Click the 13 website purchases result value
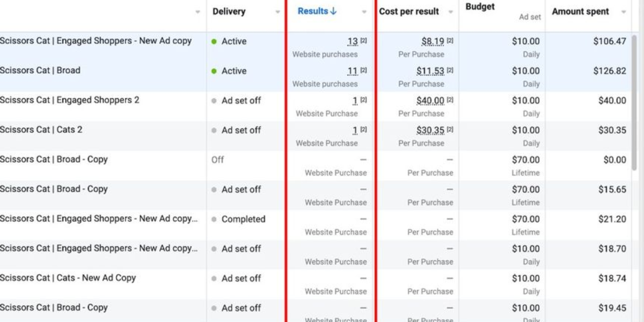The height and width of the screenshot is (322, 644). coord(353,41)
